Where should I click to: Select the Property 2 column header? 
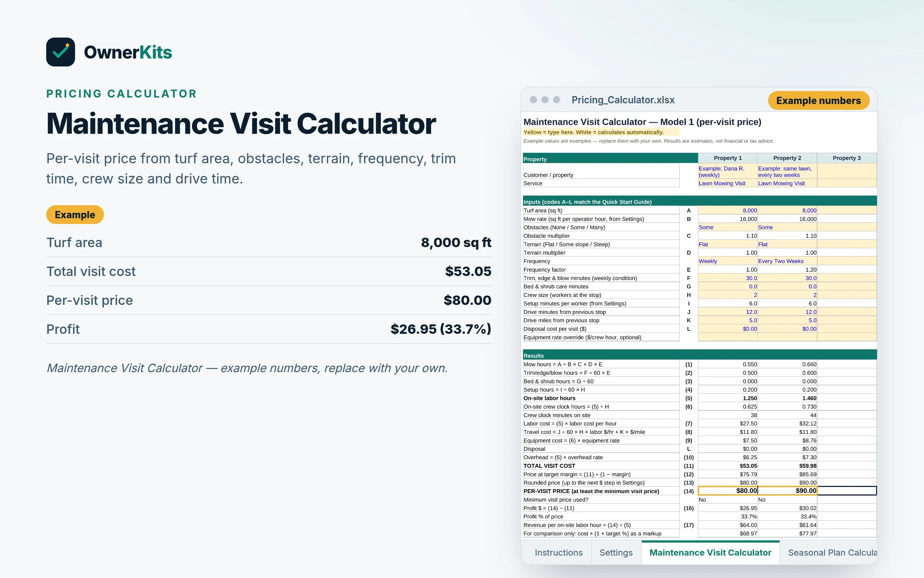point(787,158)
